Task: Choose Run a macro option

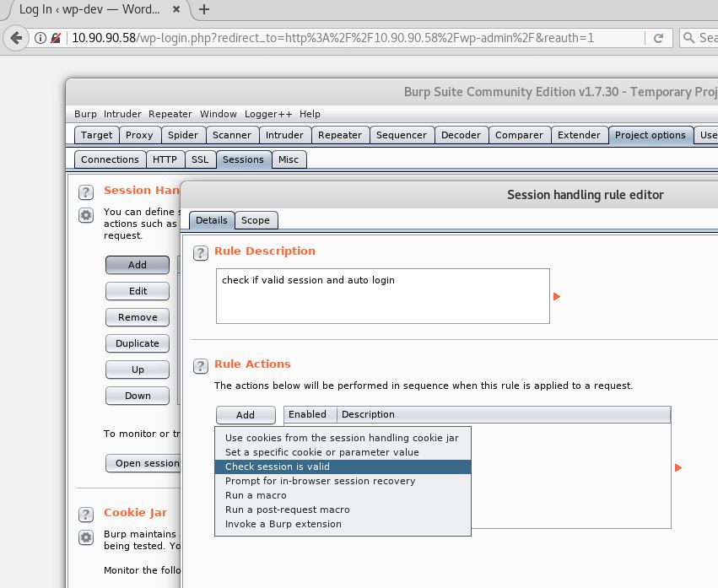Action: (343, 495)
